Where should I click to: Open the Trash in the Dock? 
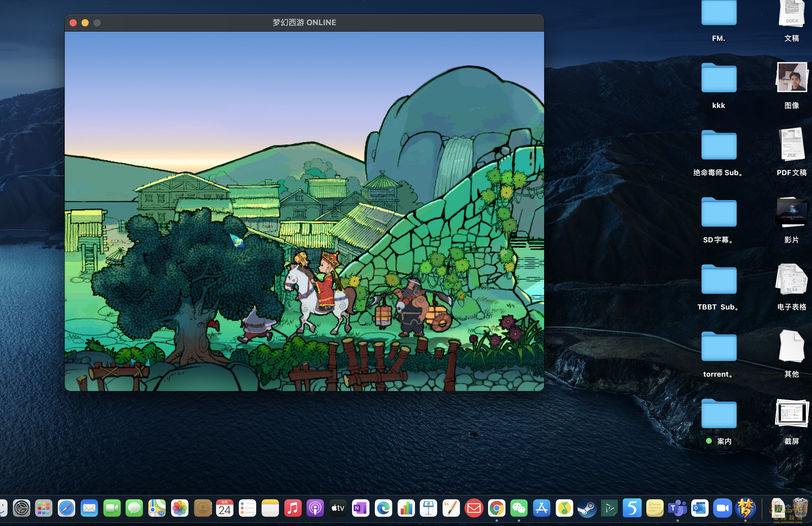click(x=800, y=508)
